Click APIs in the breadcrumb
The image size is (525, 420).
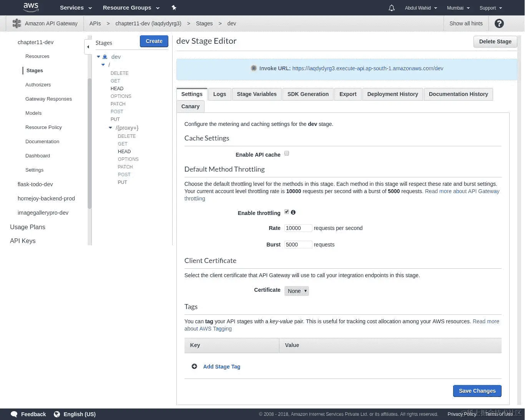pos(95,23)
